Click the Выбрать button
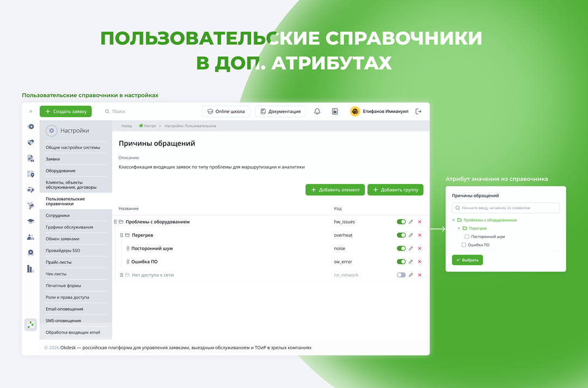 click(467, 260)
